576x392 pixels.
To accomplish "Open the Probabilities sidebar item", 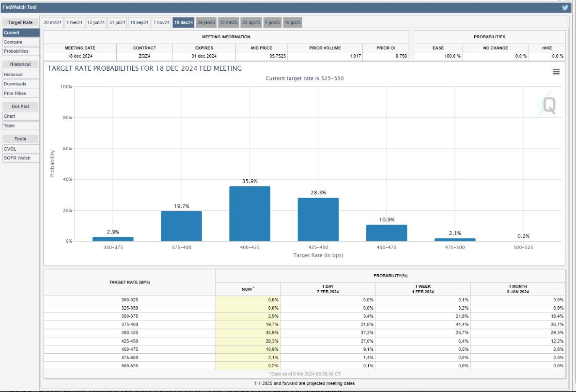I will (x=20, y=51).
